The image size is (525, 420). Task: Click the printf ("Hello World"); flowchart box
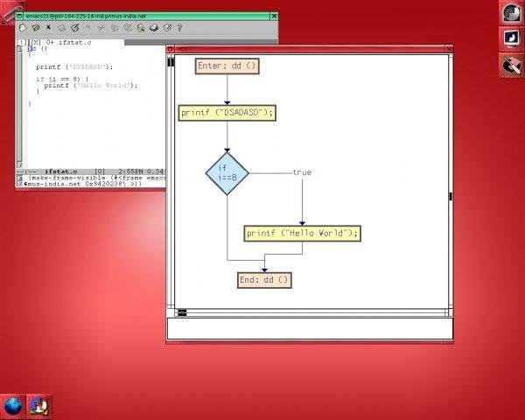pyautogui.click(x=302, y=234)
